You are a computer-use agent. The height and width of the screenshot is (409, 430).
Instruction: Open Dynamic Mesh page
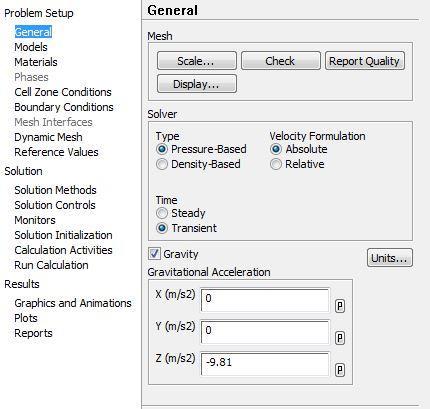tap(48, 137)
